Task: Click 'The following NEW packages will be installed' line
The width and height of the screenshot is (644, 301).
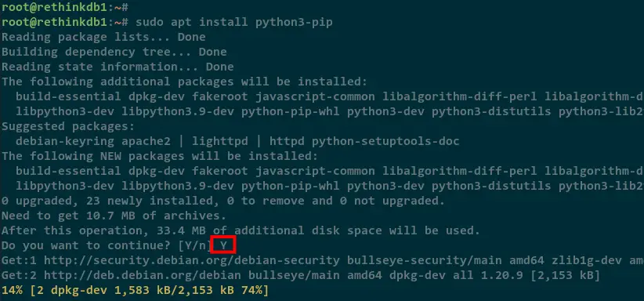Action: [160, 156]
